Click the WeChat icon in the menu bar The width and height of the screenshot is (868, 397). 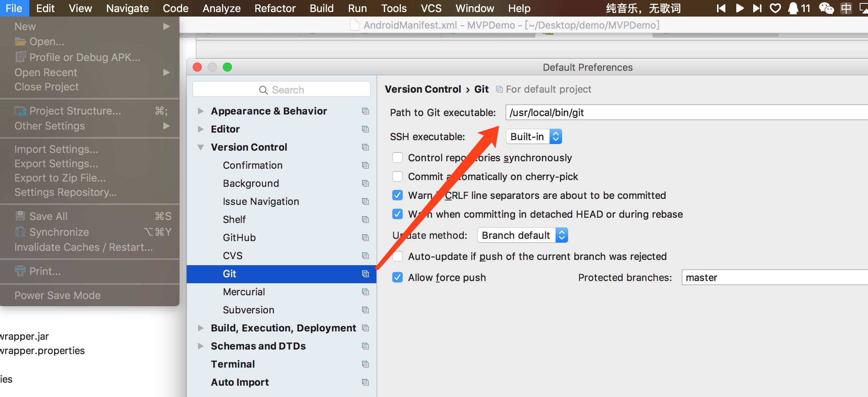(x=827, y=8)
